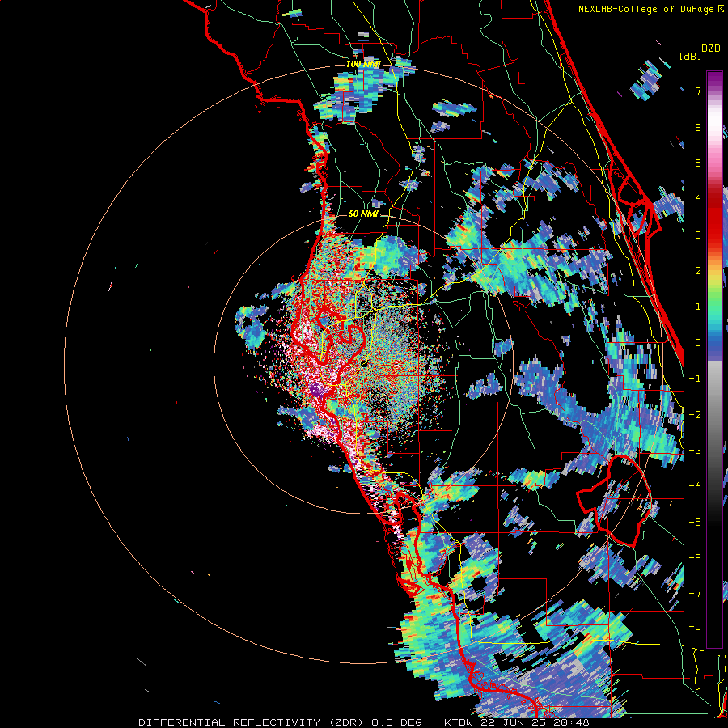This screenshot has height=728, width=728.
Task: Click the color scale value 3
Action: tap(698, 235)
